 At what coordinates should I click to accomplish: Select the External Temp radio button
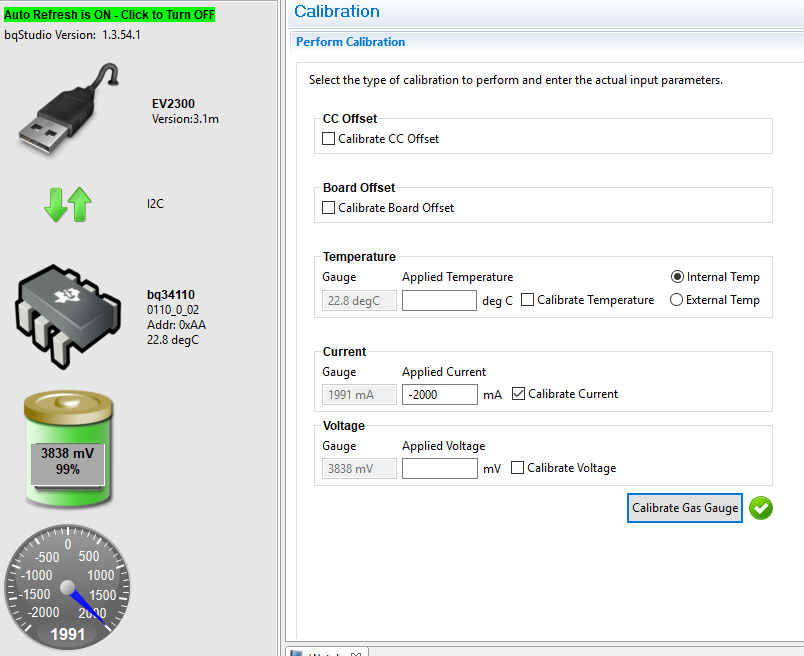(676, 300)
